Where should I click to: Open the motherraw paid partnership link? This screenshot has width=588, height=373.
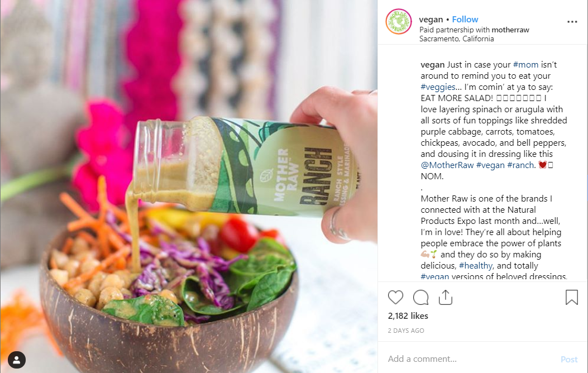point(510,30)
